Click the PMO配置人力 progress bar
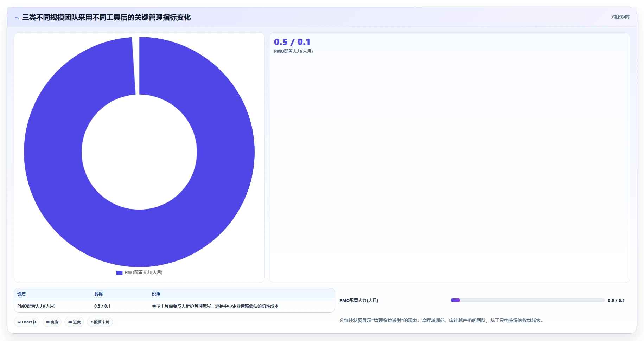 pyautogui.click(x=528, y=300)
